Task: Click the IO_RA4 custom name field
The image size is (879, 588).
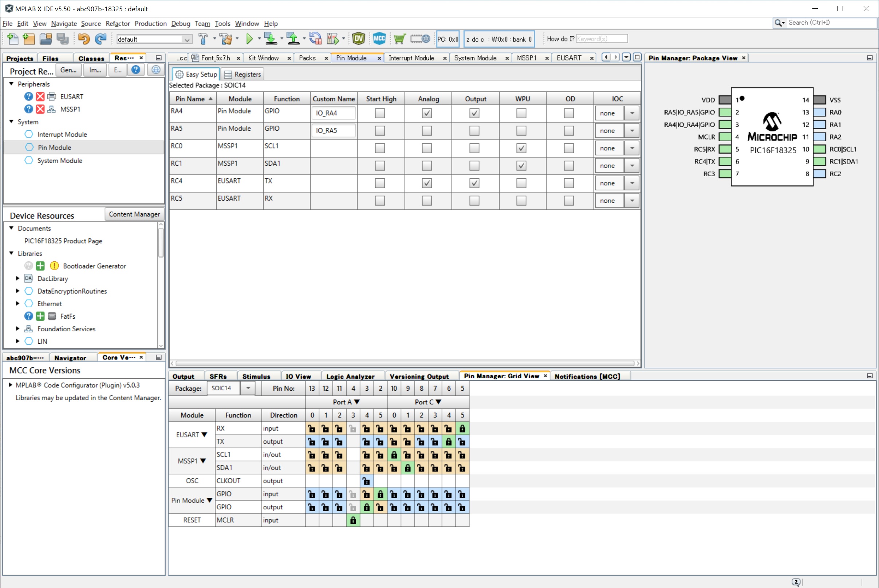Action: click(334, 113)
